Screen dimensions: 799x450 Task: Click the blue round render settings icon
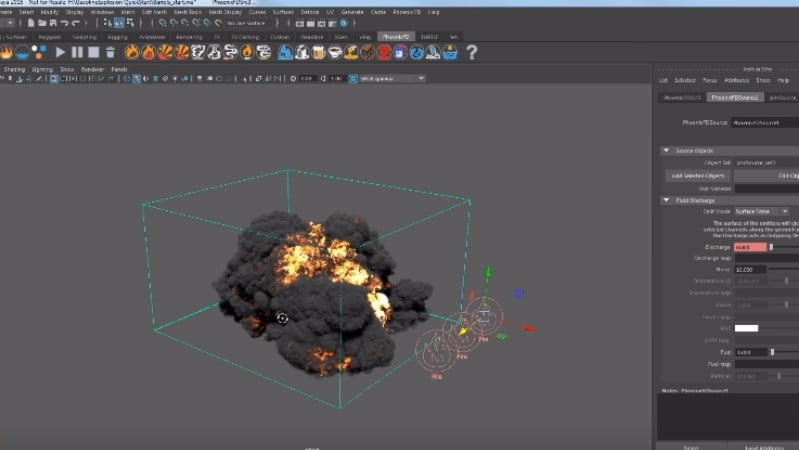(x=344, y=23)
